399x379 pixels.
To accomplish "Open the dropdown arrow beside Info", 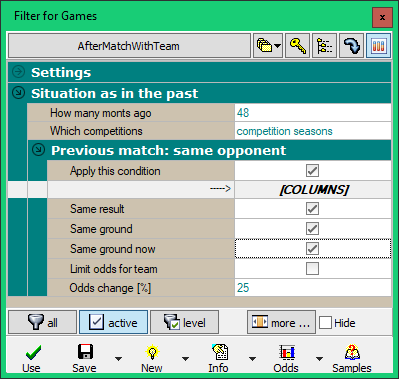I will click(x=252, y=359).
